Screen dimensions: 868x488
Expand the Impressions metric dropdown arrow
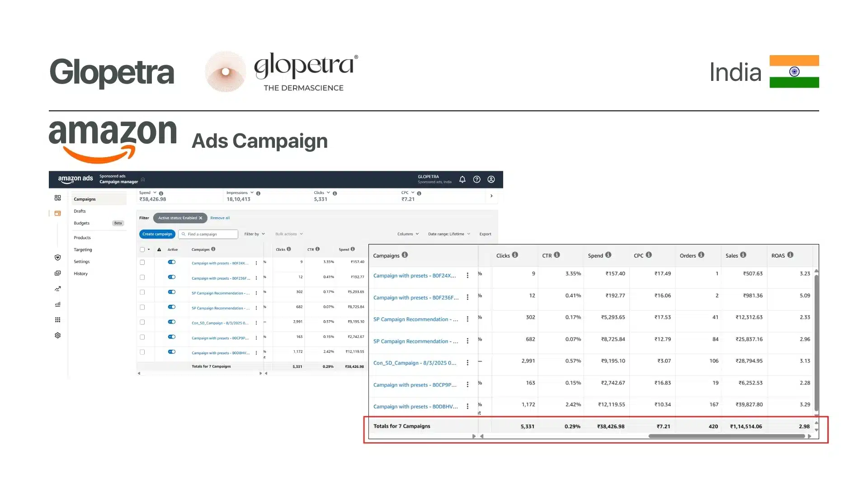[252, 192]
